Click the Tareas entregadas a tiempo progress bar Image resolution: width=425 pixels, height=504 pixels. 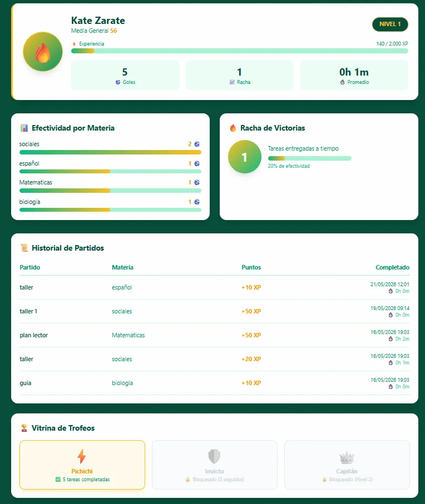(x=309, y=158)
